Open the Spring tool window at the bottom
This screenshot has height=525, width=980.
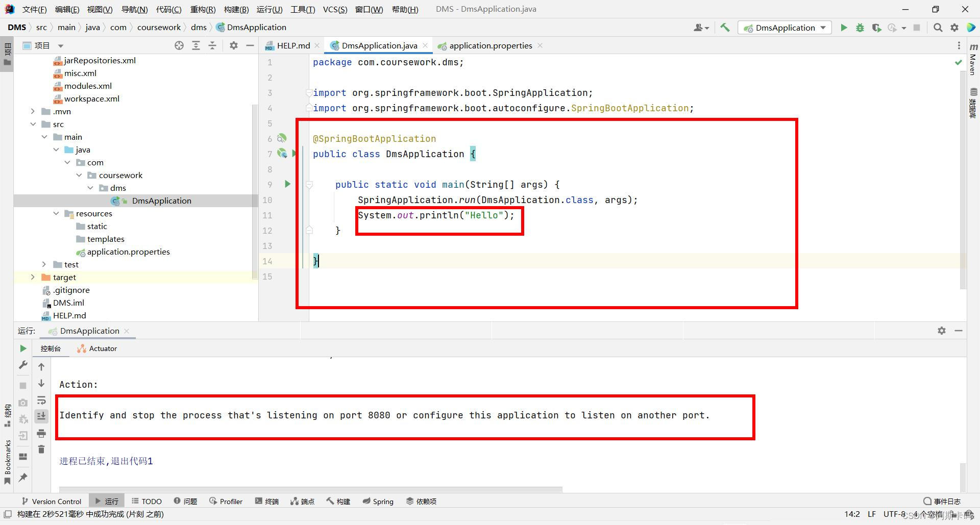point(378,501)
